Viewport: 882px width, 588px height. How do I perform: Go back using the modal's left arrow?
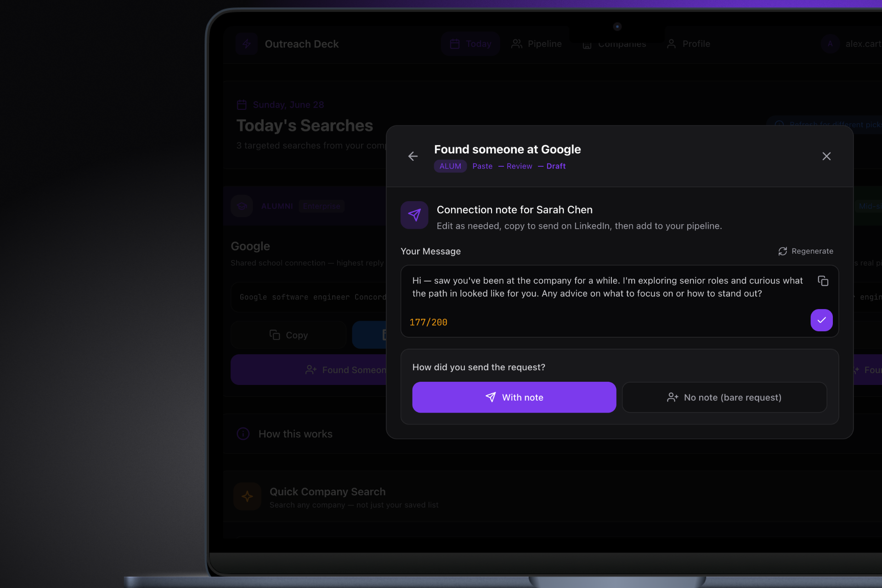(x=413, y=156)
